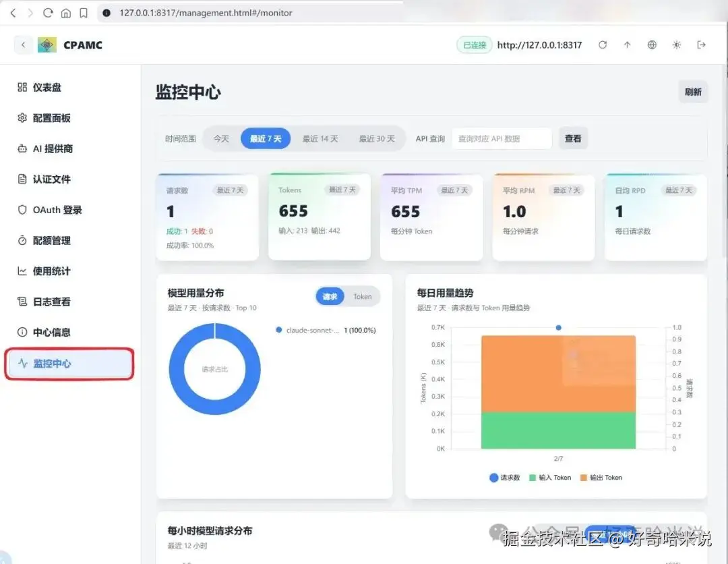The height and width of the screenshot is (564, 728).
Task: Click the 中心信息 info icon
Action: pos(22,332)
